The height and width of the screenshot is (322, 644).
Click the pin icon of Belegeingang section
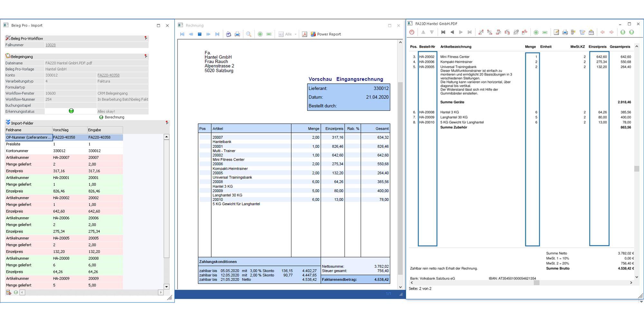click(x=146, y=56)
